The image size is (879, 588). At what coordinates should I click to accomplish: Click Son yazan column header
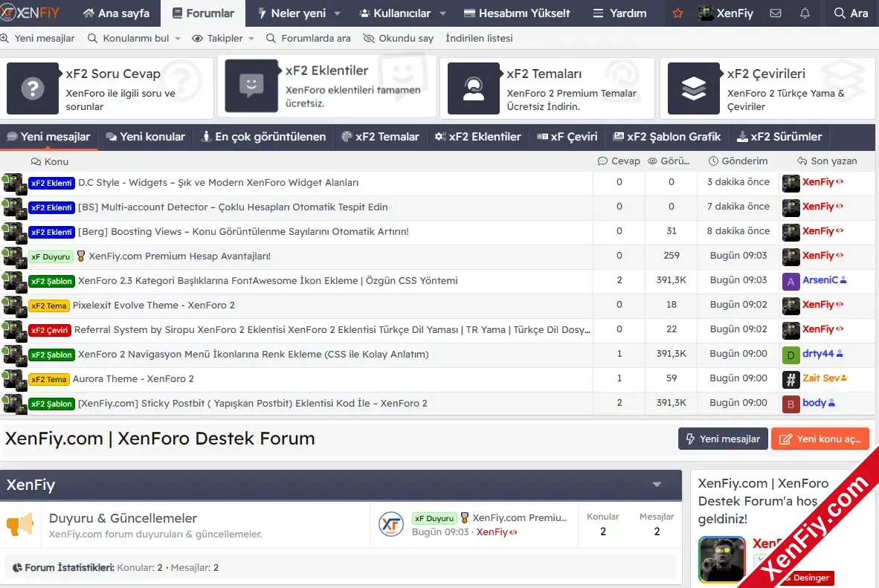[x=828, y=161]
